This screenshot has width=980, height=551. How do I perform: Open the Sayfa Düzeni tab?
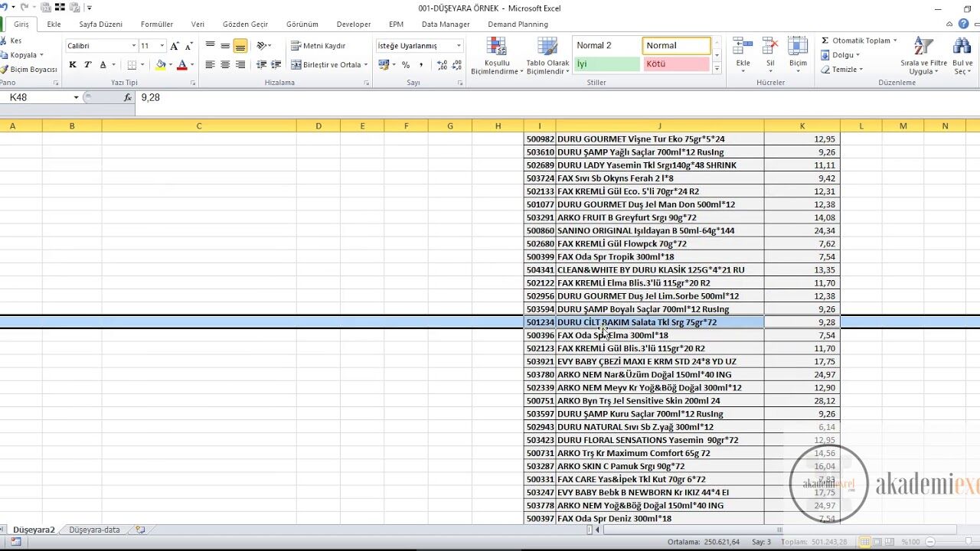pos(101,24)
